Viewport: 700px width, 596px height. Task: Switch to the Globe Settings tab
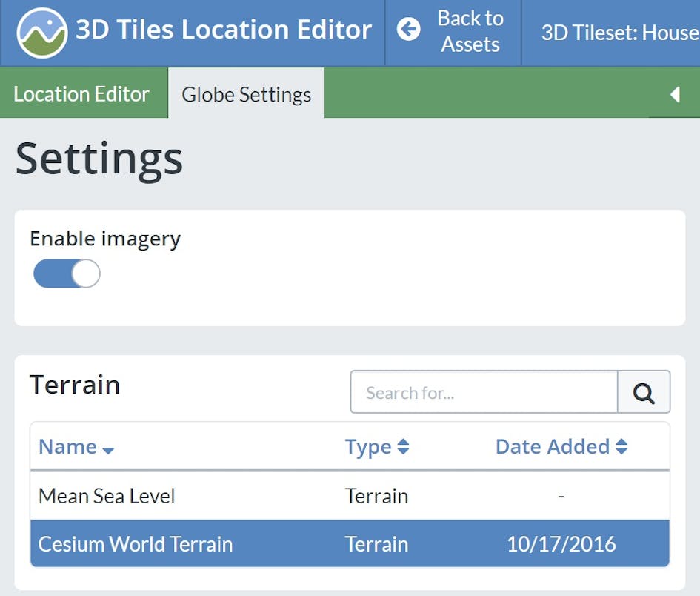(x=246, y=93)
